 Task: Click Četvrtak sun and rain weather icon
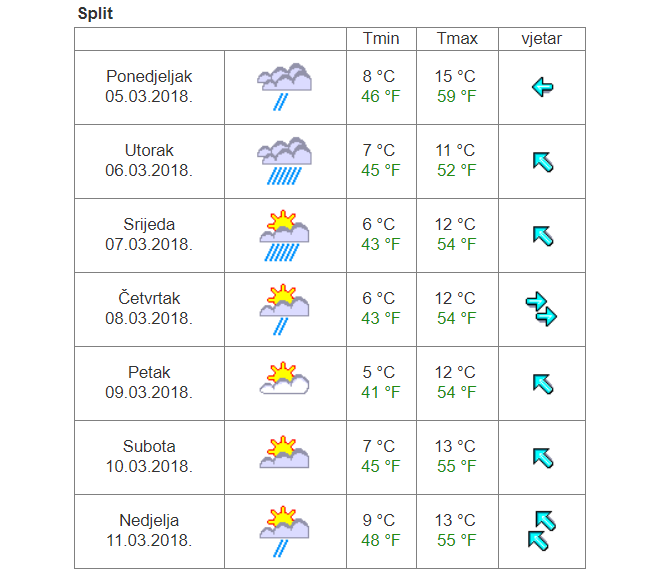pos(284,309)
